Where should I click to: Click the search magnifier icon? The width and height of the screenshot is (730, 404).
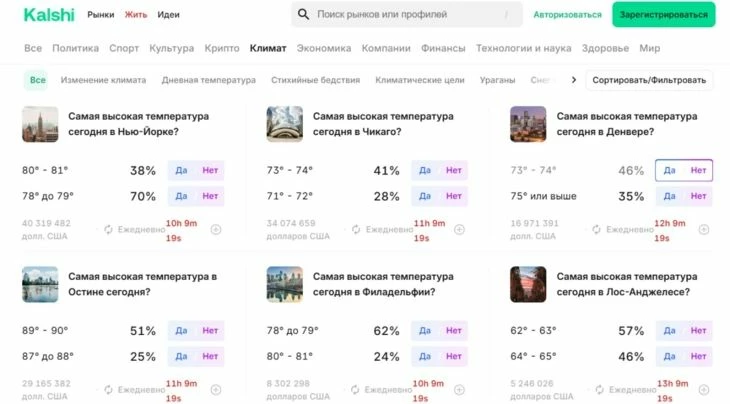[303, 14]
